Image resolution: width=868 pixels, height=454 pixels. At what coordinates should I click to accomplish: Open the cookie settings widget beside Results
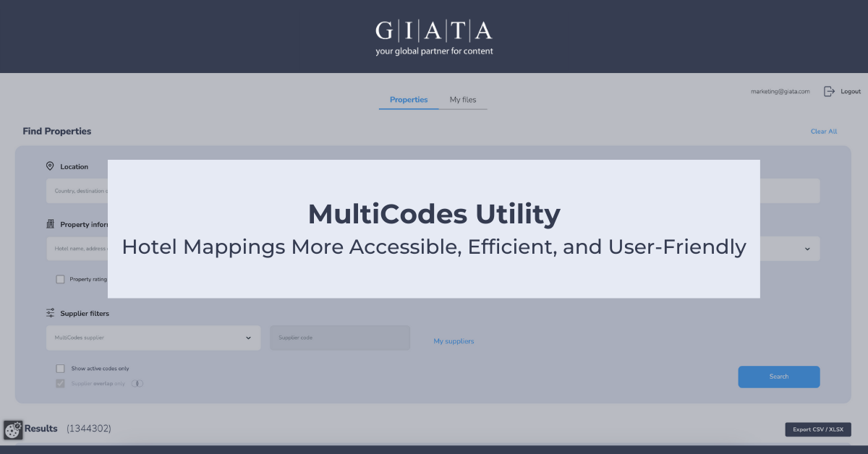tap(12, 429)
